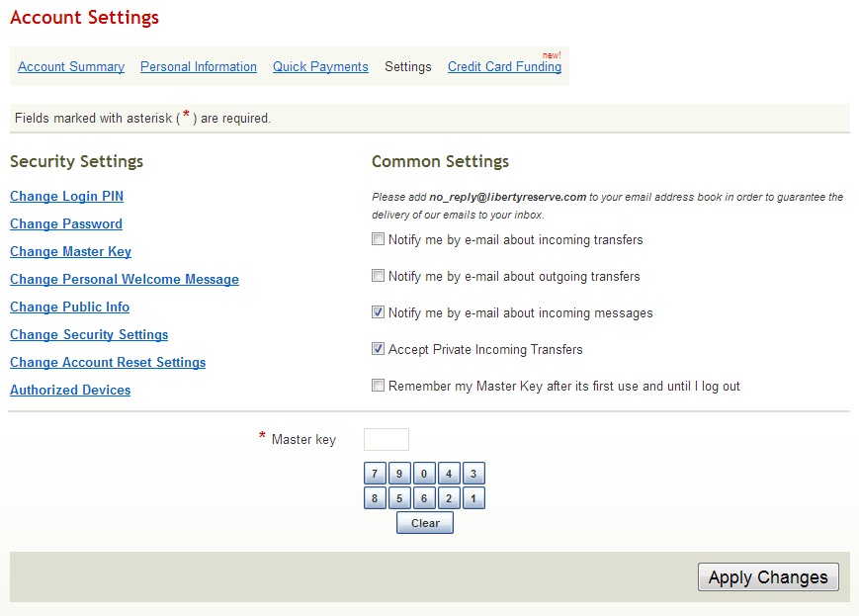Focus the Master key input field
Screen dimensions: 859x616
click(387, 440)
